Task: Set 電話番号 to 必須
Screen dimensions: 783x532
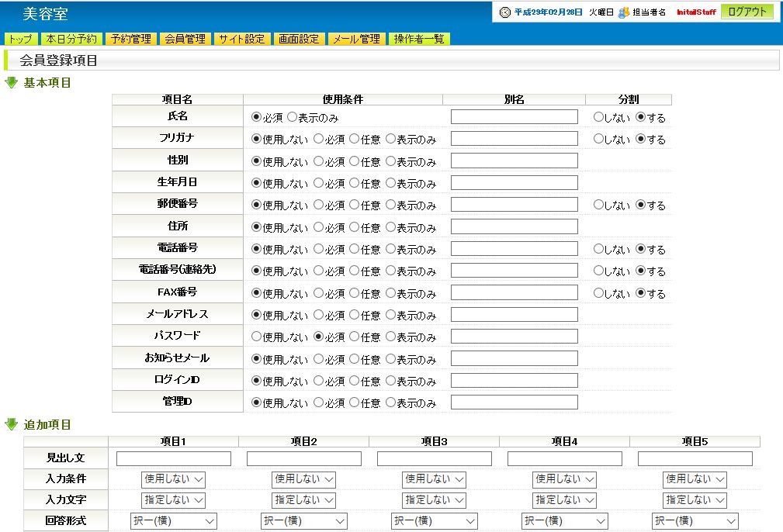Action: pyautogui.click(x=319, y=248)
